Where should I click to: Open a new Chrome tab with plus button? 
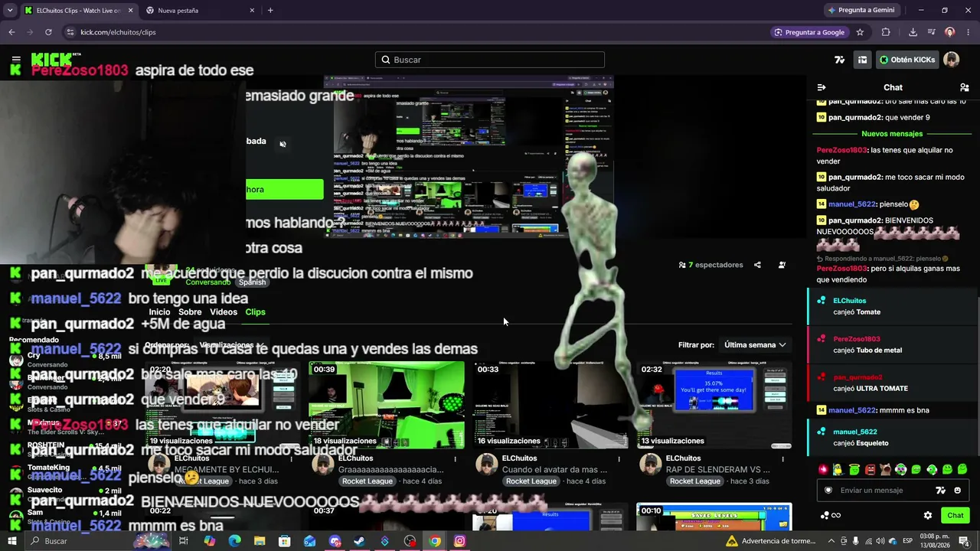(270, 10)
